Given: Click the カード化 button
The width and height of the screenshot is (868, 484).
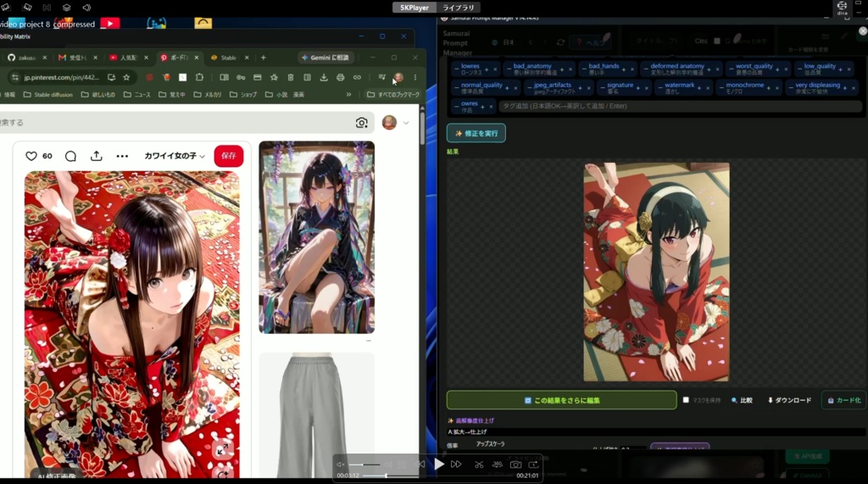Looking at the screenshot, I should coord(844,400).
